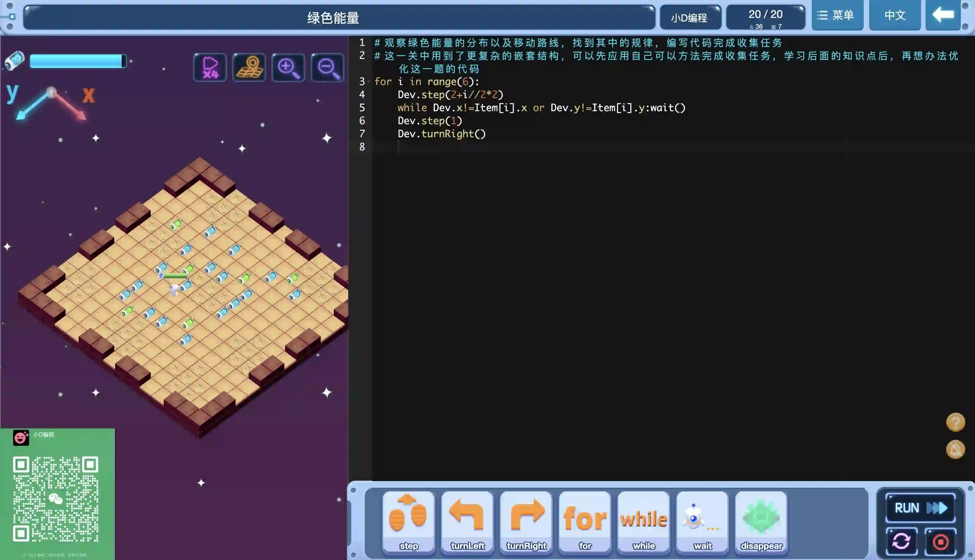Stop the program with red stop button
975x560 pixels.
coord(940,542)
